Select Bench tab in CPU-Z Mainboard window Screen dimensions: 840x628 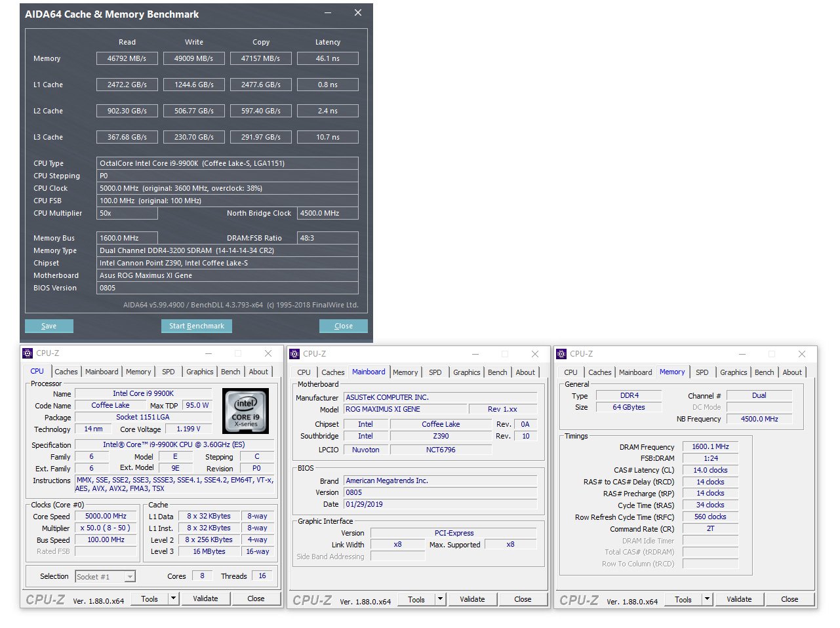(497, 372)
